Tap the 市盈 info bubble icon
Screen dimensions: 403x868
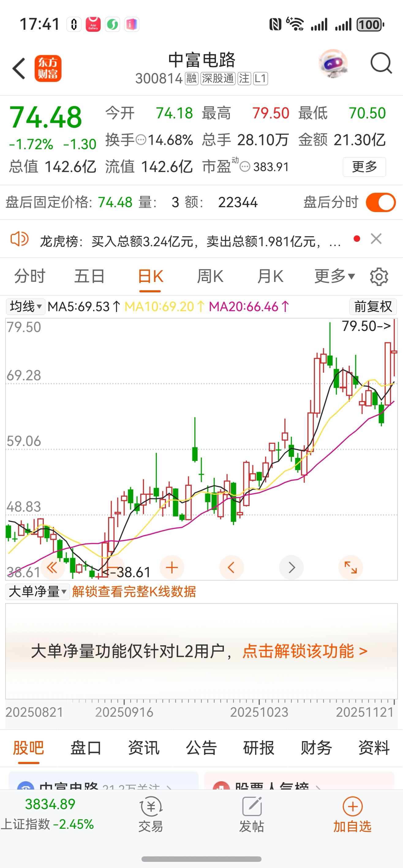point(245,166)
